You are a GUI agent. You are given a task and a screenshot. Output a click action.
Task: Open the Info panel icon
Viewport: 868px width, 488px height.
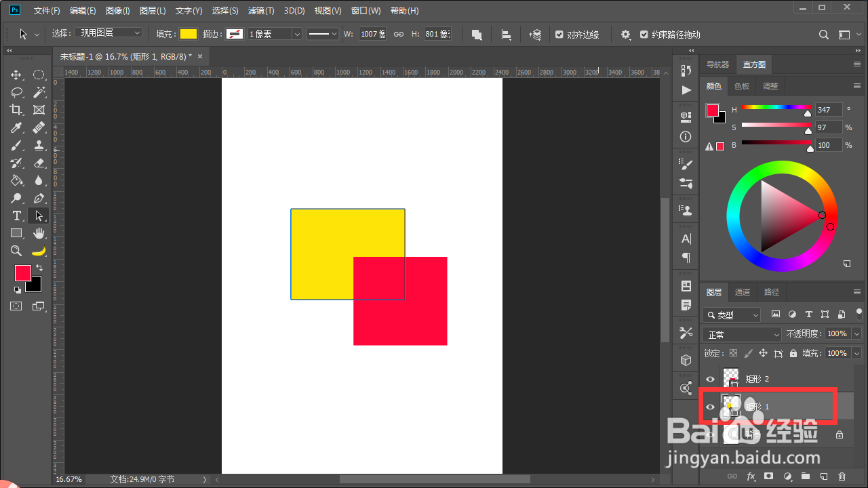[x=686, y=136]
